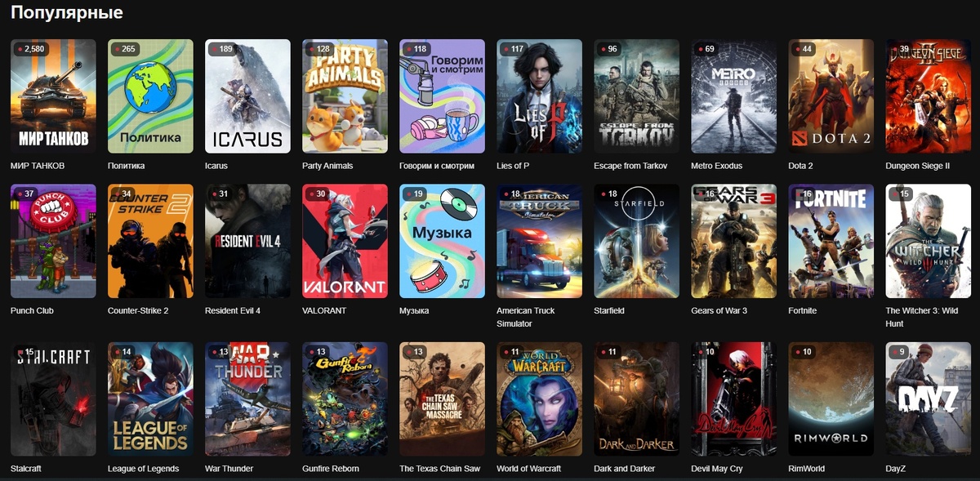Open the Gunfire Reborn cover
This screenshot has width=980, height=481.
click(x=345, y=399)
